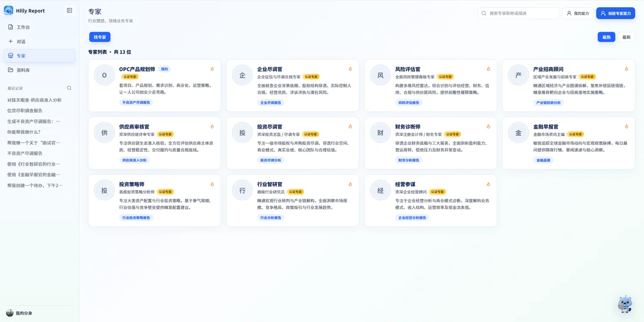Sort experts by 最新
This screenshot has height=322, width=644.
coord(626,37)
